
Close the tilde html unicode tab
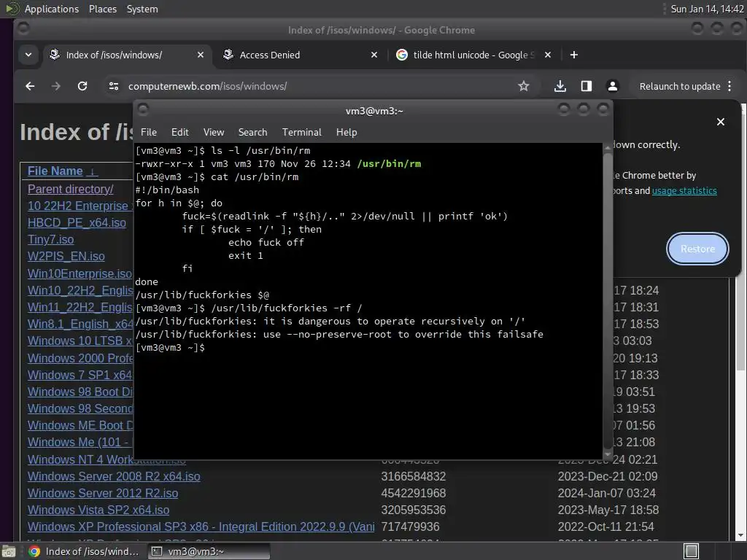click(548, 55)
